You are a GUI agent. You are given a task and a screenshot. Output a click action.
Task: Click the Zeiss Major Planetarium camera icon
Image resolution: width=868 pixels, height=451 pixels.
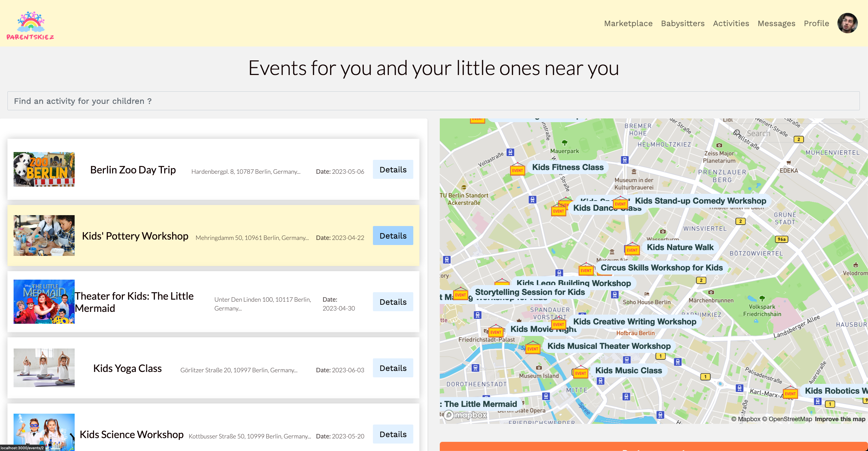pyautogui.click(x=719, y=145)
